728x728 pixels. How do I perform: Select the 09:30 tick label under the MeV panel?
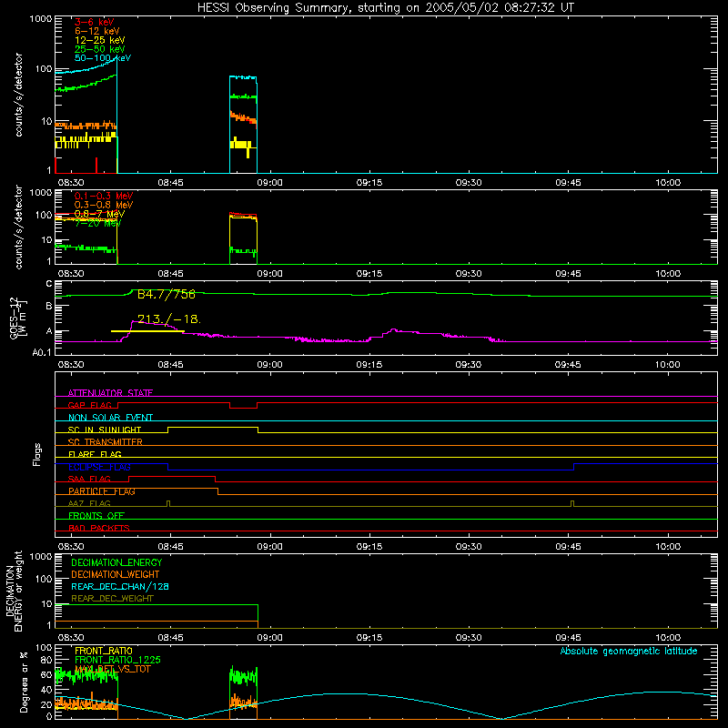click(469, 274)
